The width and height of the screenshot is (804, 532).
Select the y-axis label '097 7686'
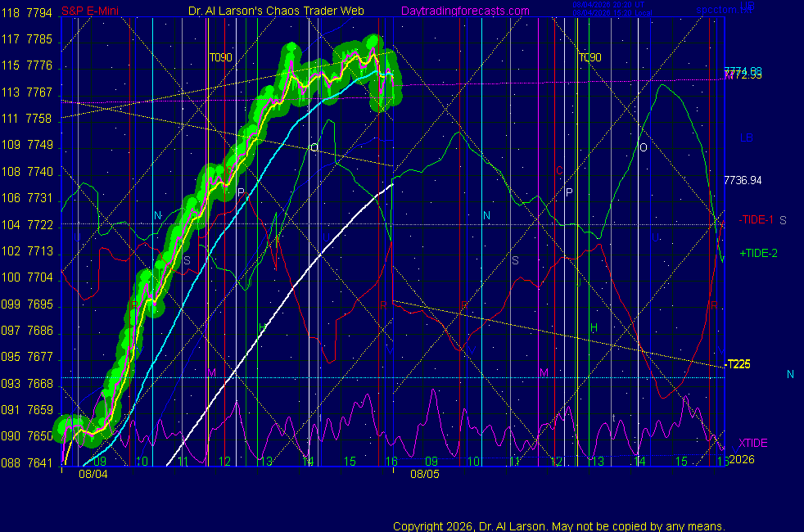click(26, 331)
